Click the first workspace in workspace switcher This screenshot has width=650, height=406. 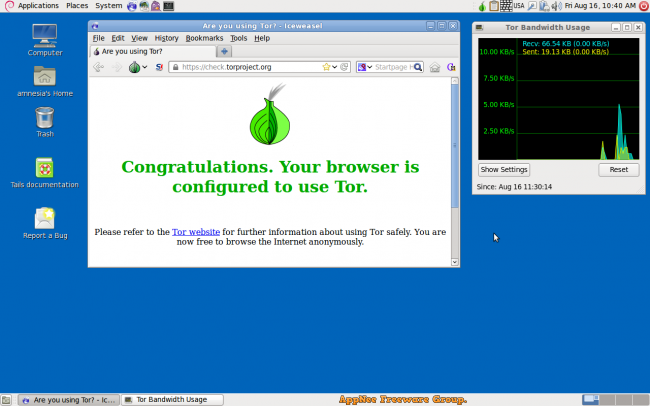(590, 400)
